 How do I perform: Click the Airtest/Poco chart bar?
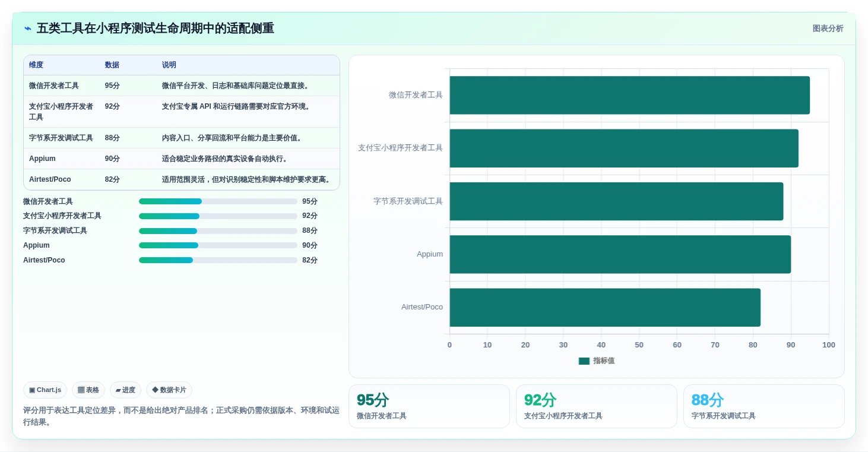pos(605,307)
